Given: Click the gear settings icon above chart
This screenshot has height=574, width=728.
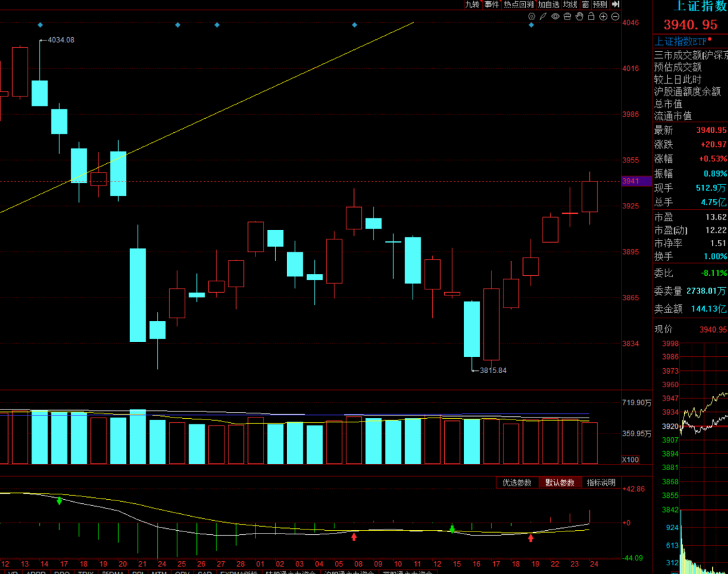Looking at the screenshot, I should click(x=531, y=16).
